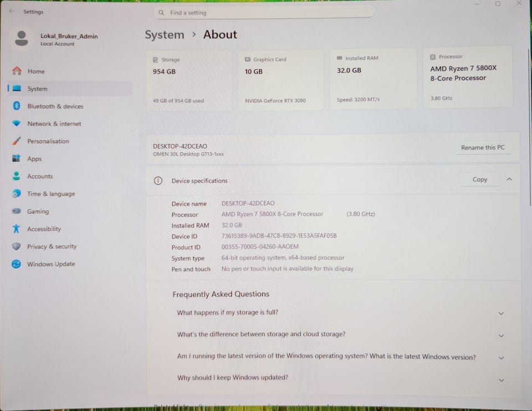Click the Pen and touch value text
Screen dimensions: 532x411
[288, 268]
